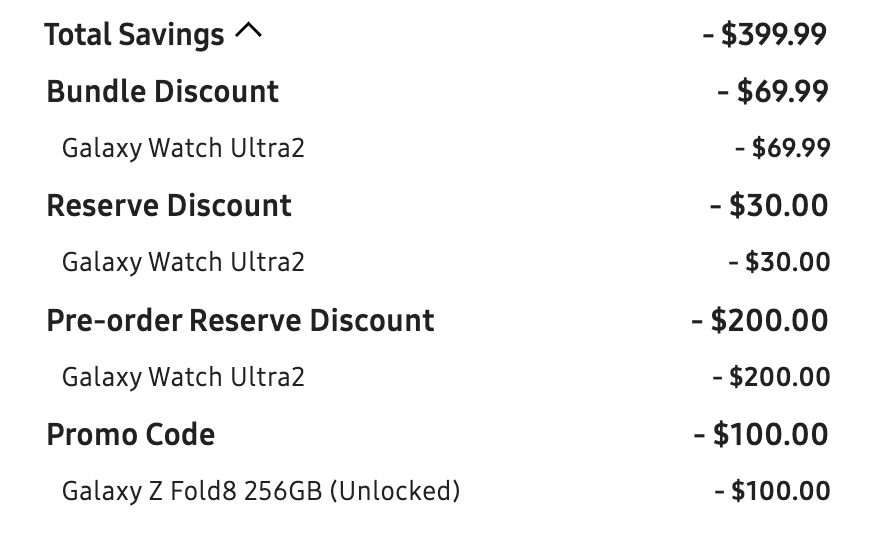Collapse Total Savings with the chevron
884x550 pixels.
click(248, 30)
